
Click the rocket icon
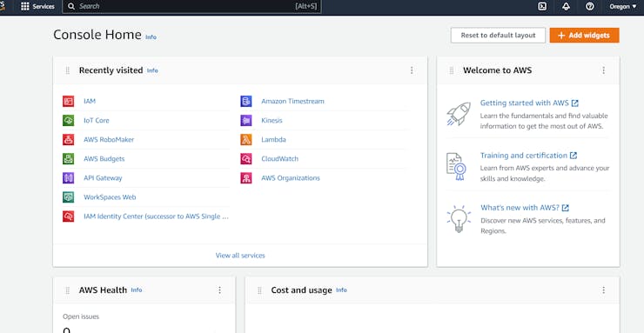coord(459,115)
